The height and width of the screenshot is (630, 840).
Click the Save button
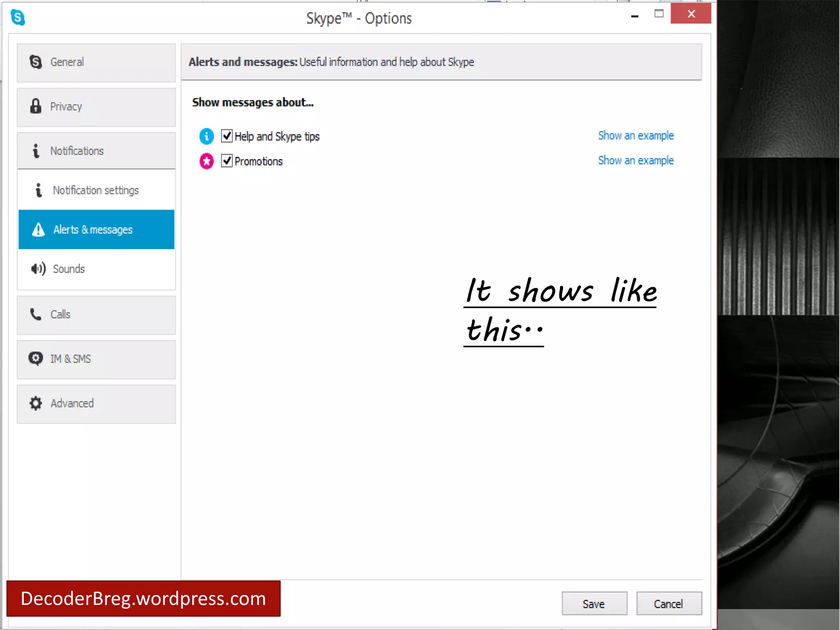[x=594, y=603]
